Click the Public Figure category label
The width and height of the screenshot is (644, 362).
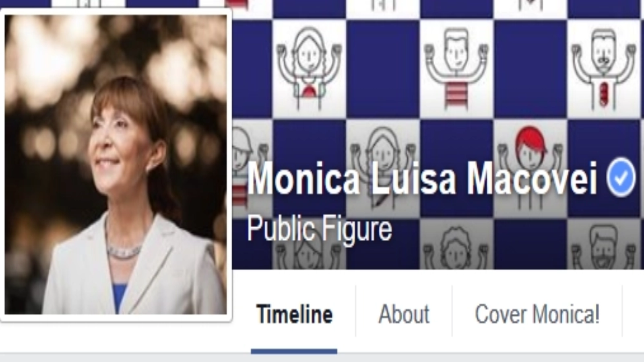(x=319, y=228)
